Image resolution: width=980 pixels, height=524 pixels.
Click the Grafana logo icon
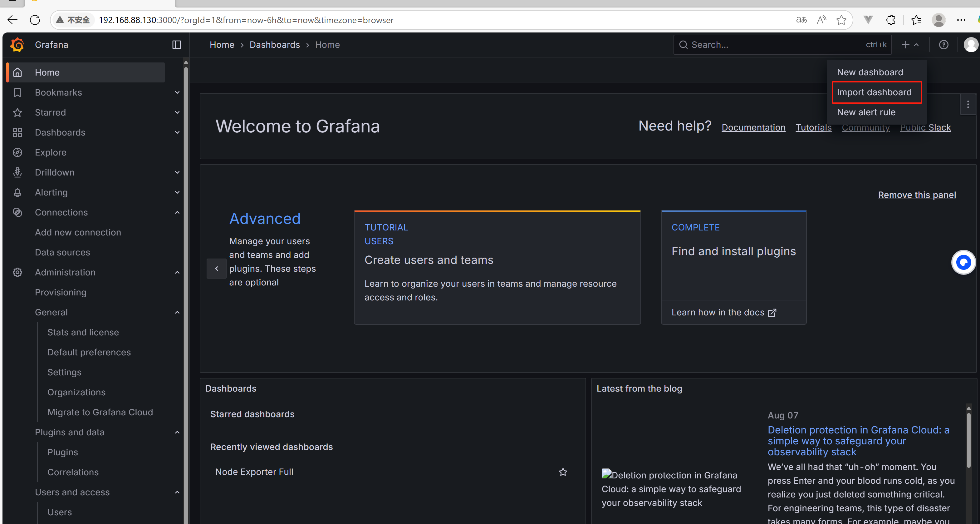coord(17,45)
